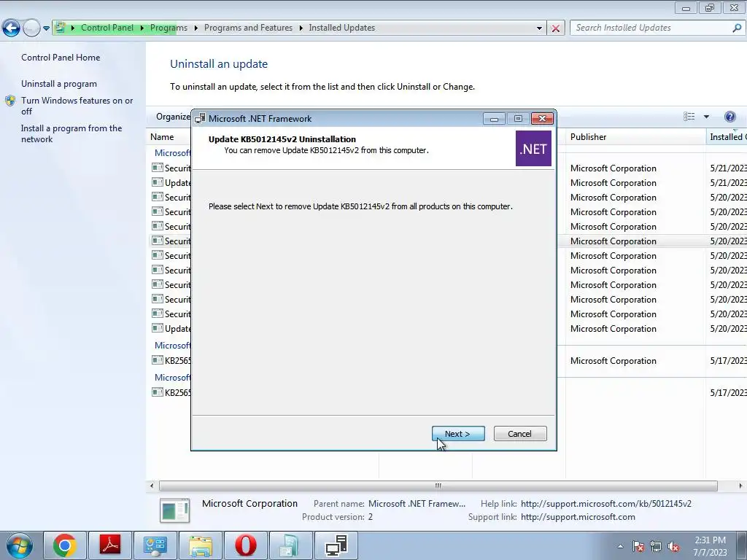Open Google Chrome from the taskbar

pyautogui.click(x=65, y=545)
